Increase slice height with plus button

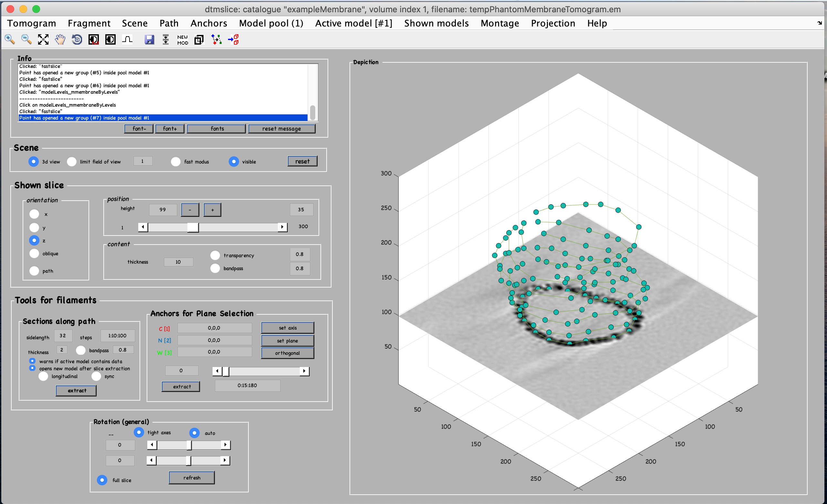coord(213,210)
